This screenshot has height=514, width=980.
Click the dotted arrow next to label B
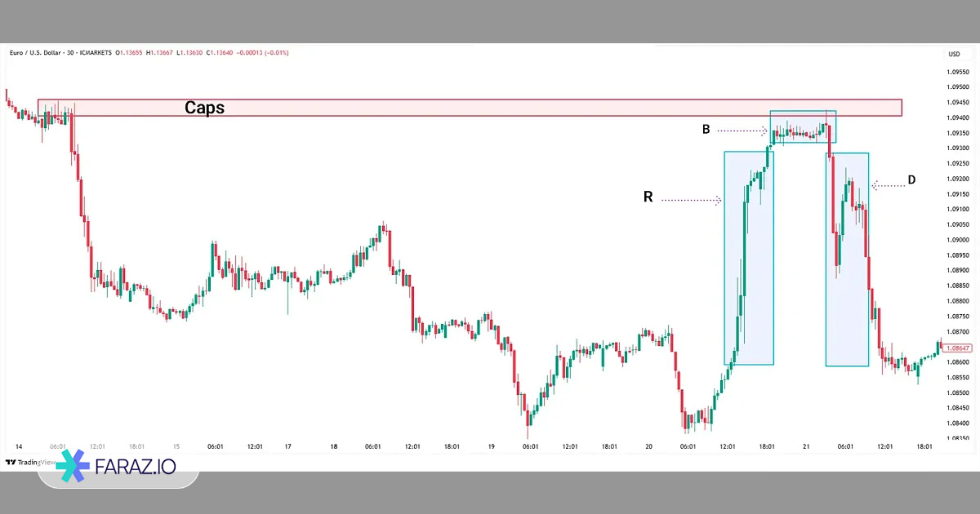(x=742, y=130)
